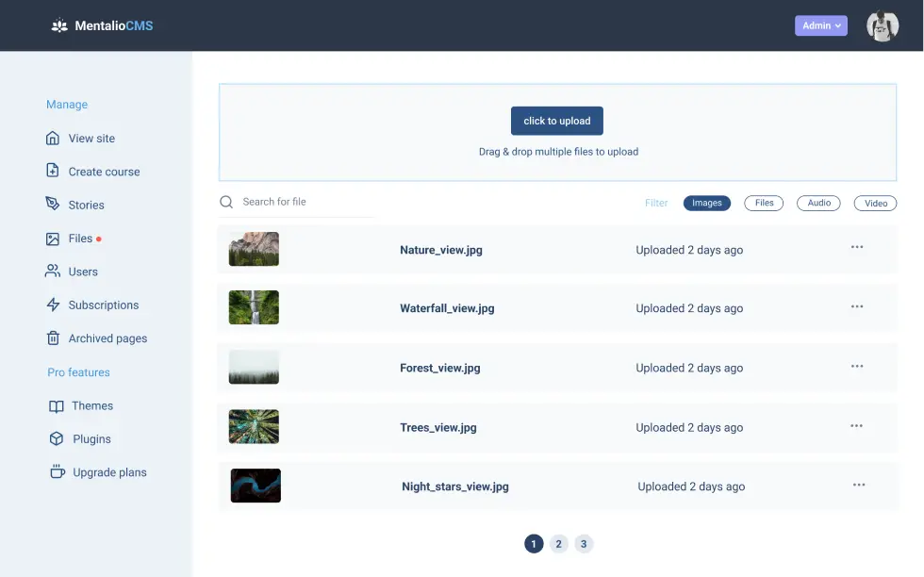Open the Admin dropdown menu
Viewport: 924px width, 577px height.
pos(819,25)
